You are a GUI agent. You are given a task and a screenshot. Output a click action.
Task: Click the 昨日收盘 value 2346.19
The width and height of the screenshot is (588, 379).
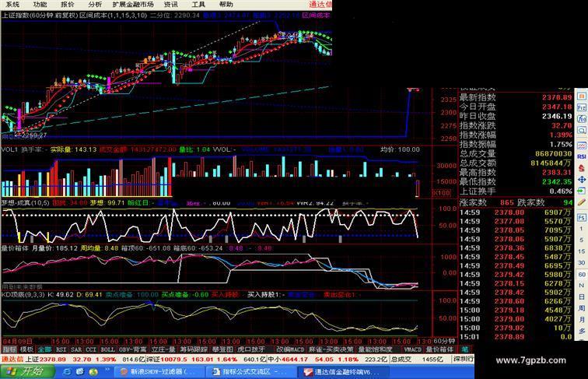pos(557,116)
